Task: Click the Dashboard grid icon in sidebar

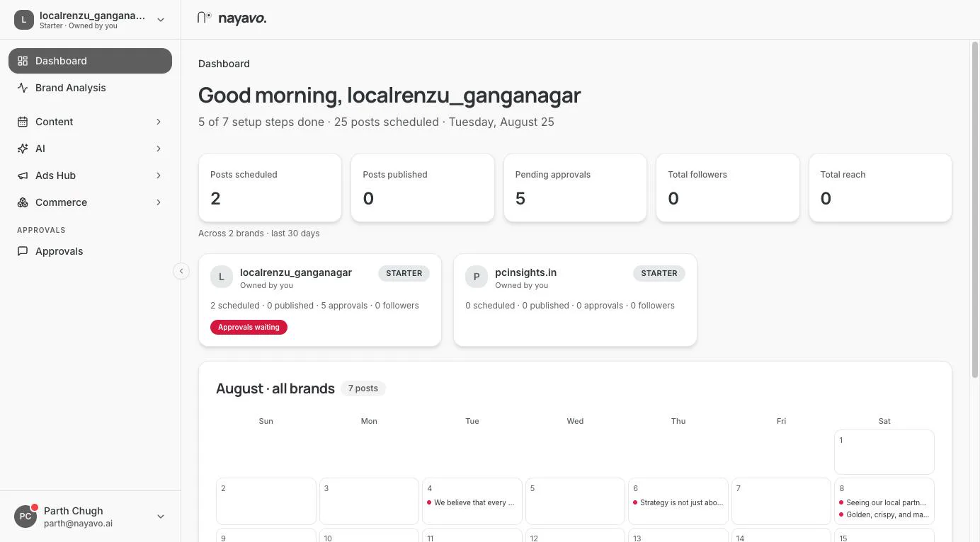Action: click(23, 61)
